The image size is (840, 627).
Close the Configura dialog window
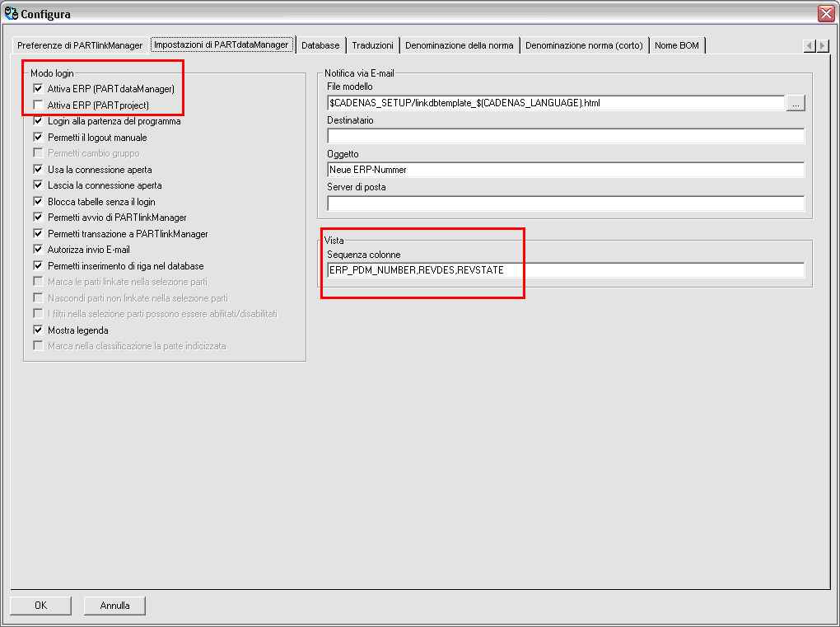[x=826, y=13]
